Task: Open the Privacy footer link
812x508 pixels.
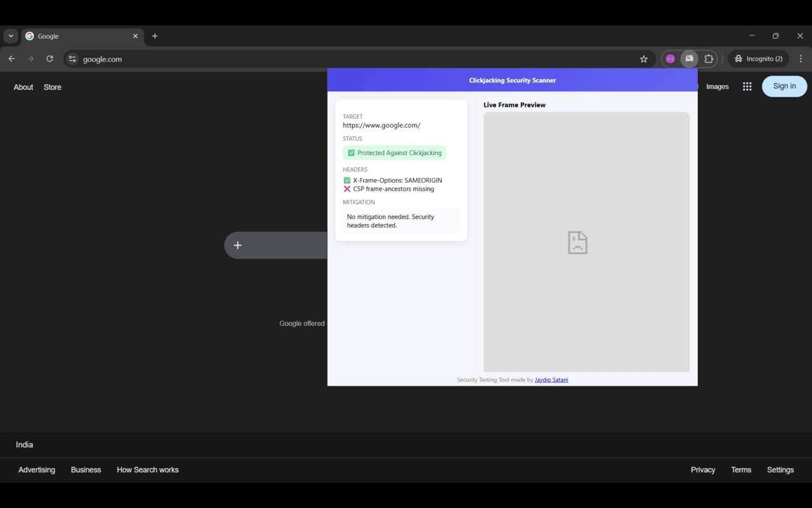Action: coord(703,470)
